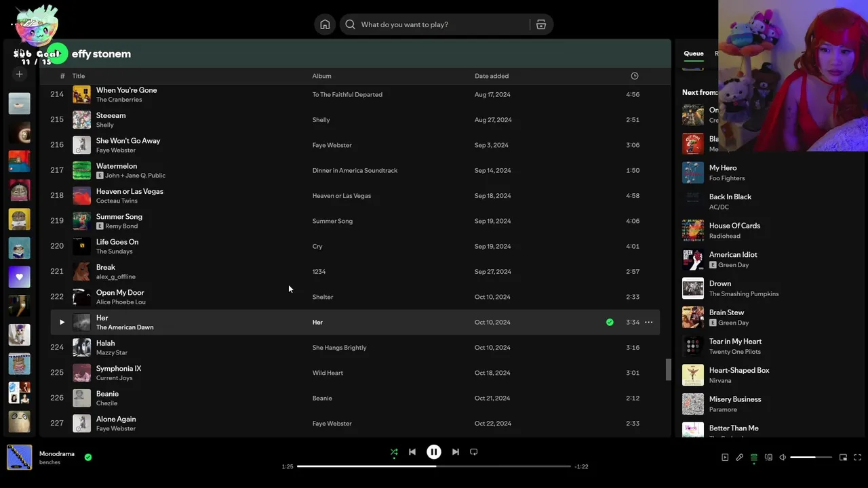Seek within the song progress bar

tap(434, 466)
